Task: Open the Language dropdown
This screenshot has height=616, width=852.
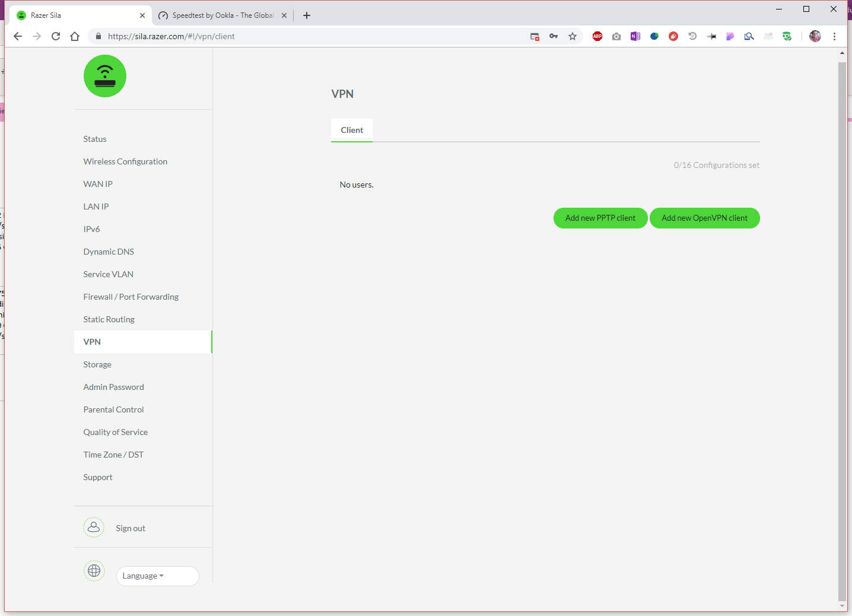Action: coord(157,576)
